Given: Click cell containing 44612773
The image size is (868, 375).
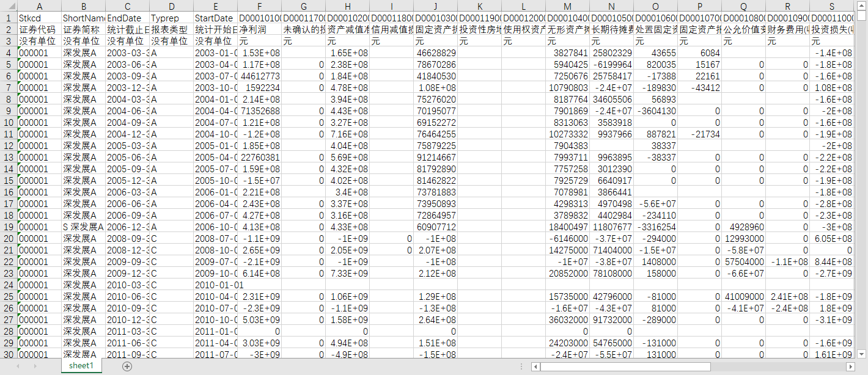Looking at the screenshot, I should (259, 76).
